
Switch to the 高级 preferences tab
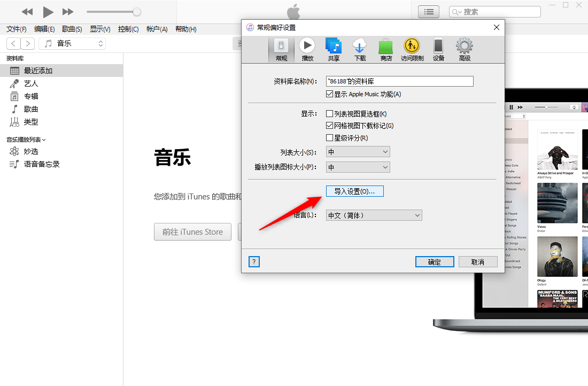point(465,50)
